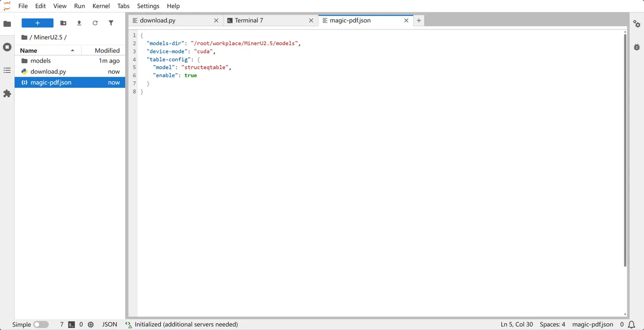Image resolution: width=644 pixels, height=330 pixels.
Task: Click the models-dir path string on line 2
Action: point(244,43)
